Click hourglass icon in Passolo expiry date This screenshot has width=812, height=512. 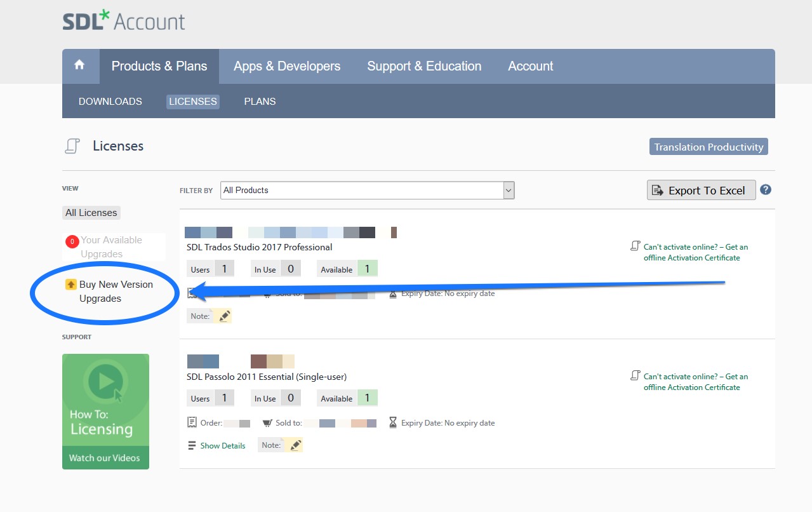[393, 422]
